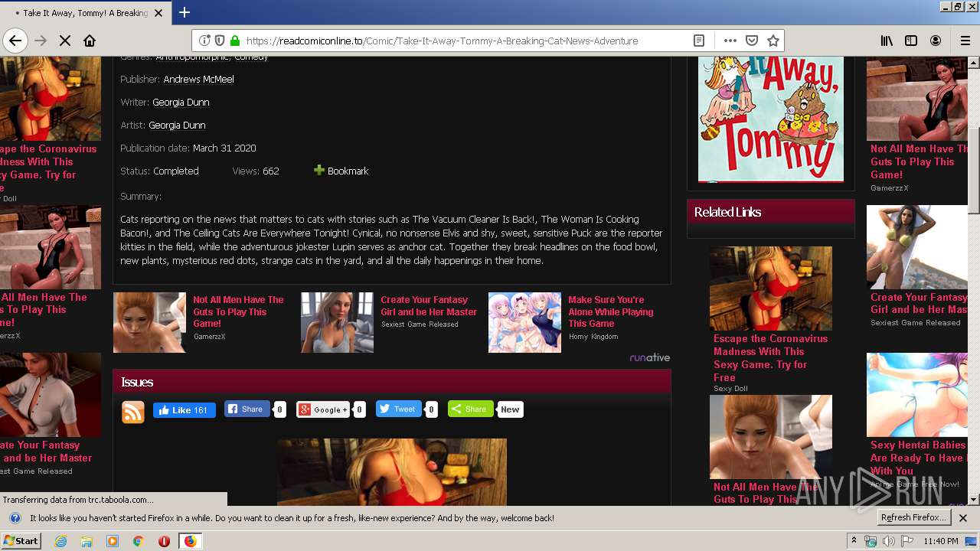Click info icon in notification bar
Screen dimensions: 980x551
click(x=15, y=518)
